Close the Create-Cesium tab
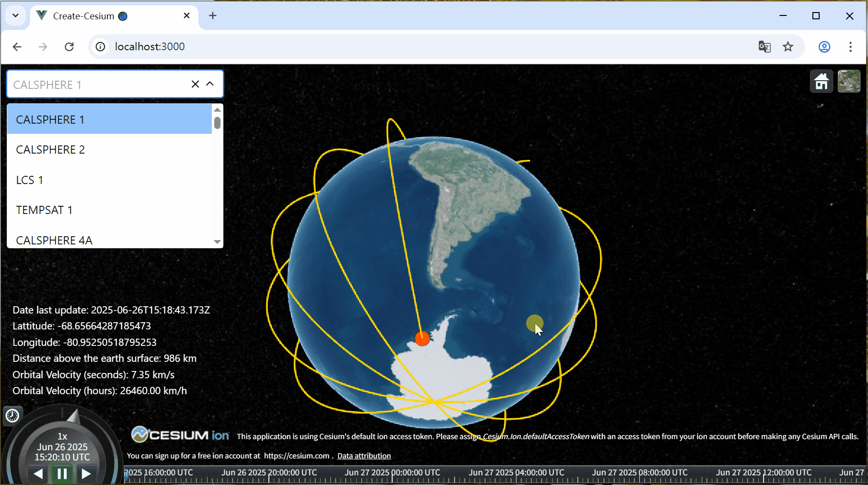The height and width of the screenshot is (485, 868). click(187, 15)
